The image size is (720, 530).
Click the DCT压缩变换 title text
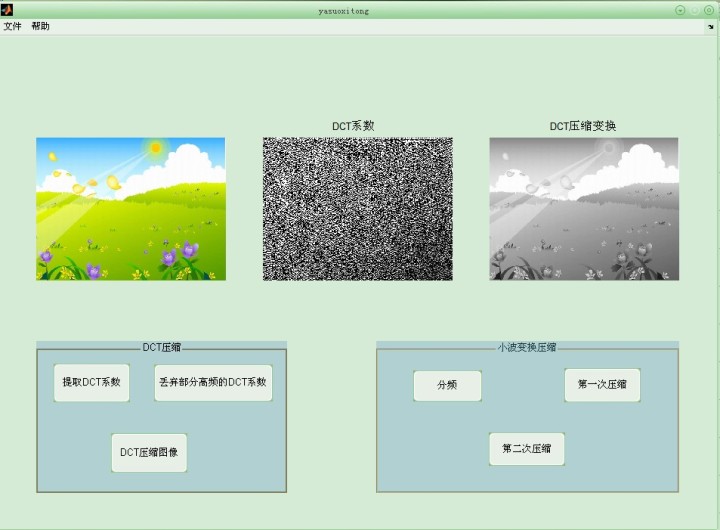click(x=583, y=126)
